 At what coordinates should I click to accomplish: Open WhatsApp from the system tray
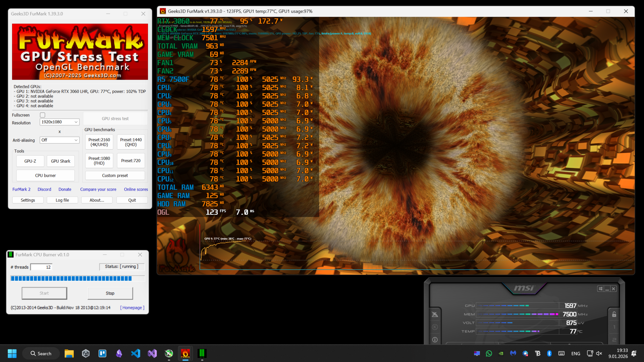[489, 353]
